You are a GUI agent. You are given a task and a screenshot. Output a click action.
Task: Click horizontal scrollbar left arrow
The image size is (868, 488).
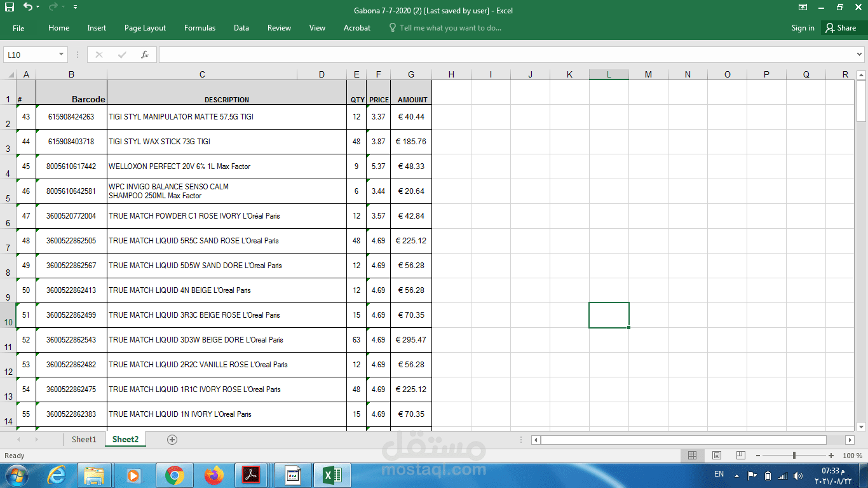click(x=536, y=440)
